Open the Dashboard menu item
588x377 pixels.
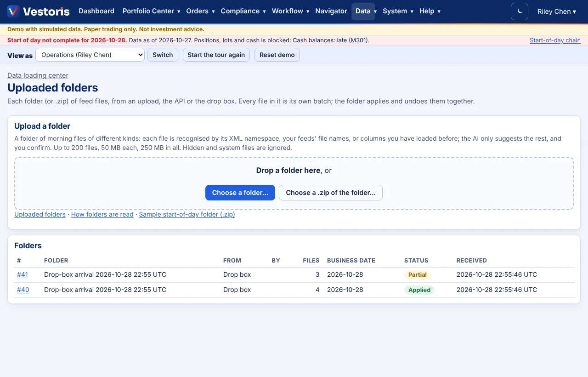coord(96,11)
